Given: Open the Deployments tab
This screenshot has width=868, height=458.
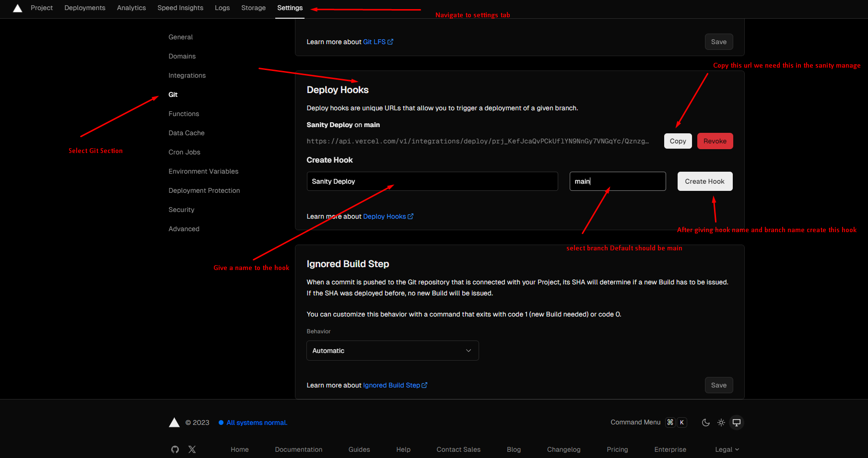Looking at the screenshot, I should click(x=85, y=8).
